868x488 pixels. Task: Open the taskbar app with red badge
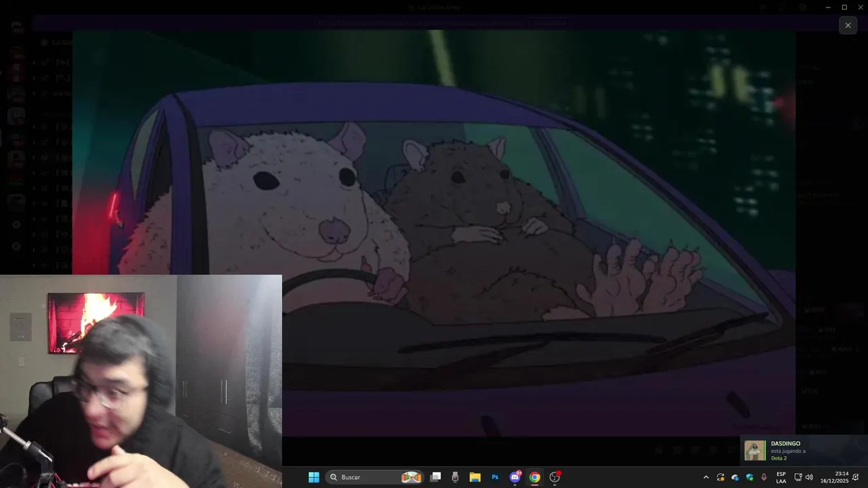555,477
